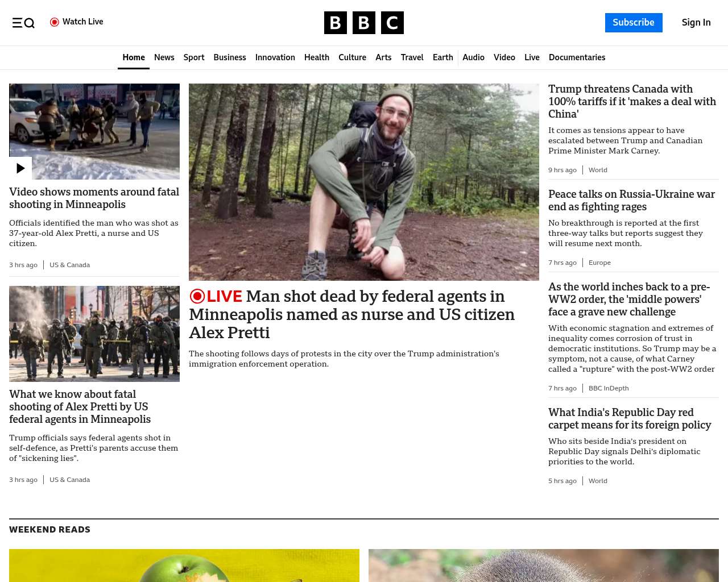Open the News tab
Screen dimensions: 728x582
(164, 57)
